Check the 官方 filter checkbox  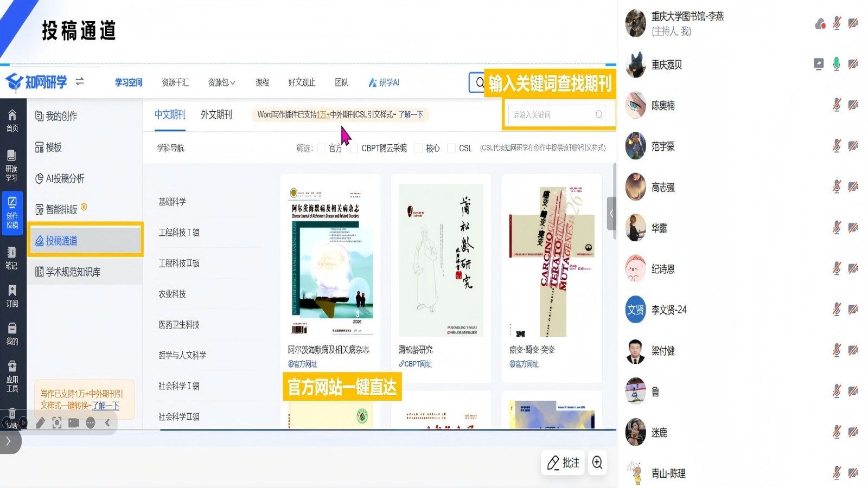tap(322, 148)
